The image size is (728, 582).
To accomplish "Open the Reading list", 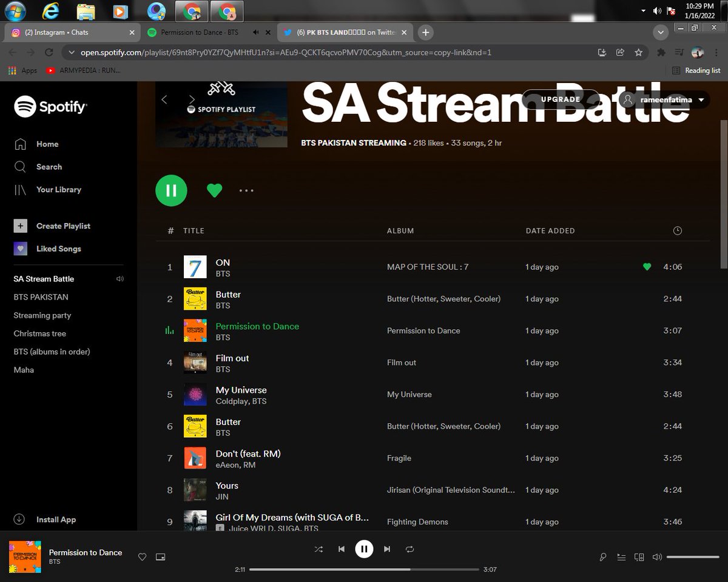I will [x=696, y=70].
